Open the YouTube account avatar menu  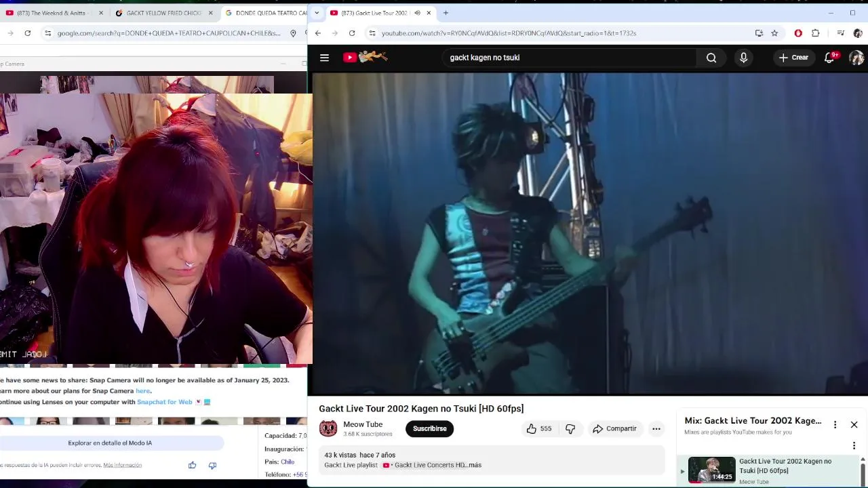(x=856, y=58)
